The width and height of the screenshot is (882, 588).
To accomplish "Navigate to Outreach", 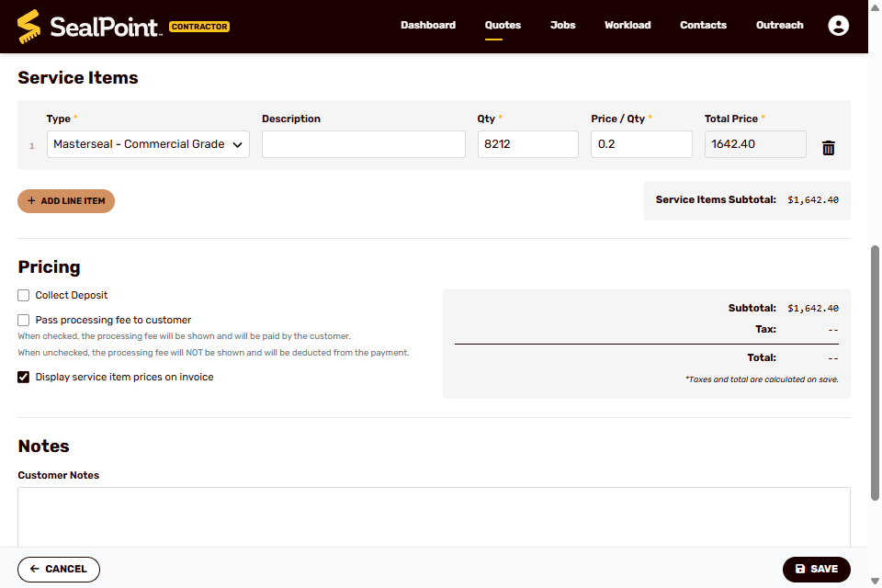I will point(780,26).
